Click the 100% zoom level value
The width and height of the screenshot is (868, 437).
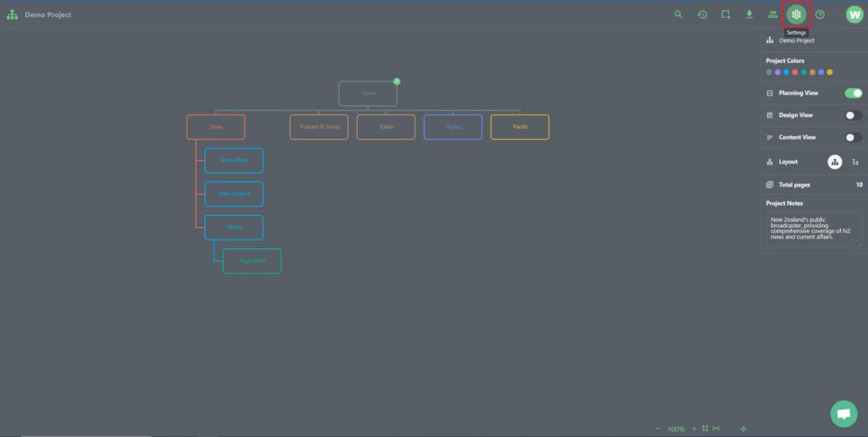click(676, 429)
